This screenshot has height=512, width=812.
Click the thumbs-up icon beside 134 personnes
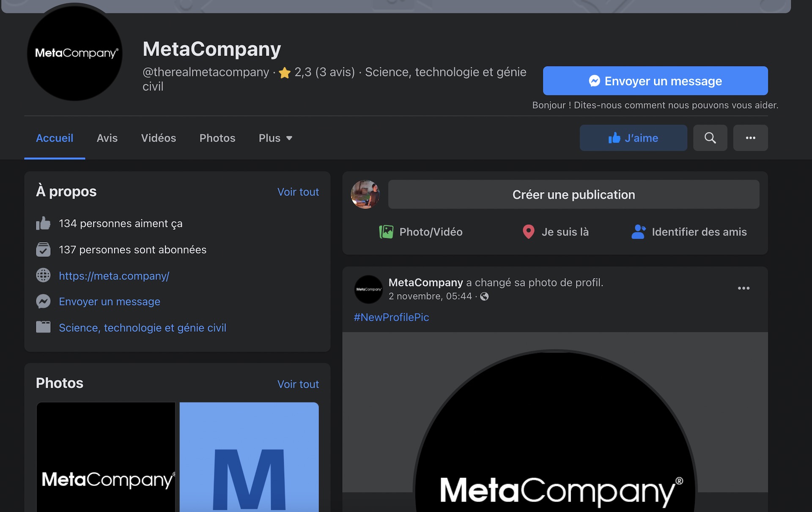click(43, 223)
